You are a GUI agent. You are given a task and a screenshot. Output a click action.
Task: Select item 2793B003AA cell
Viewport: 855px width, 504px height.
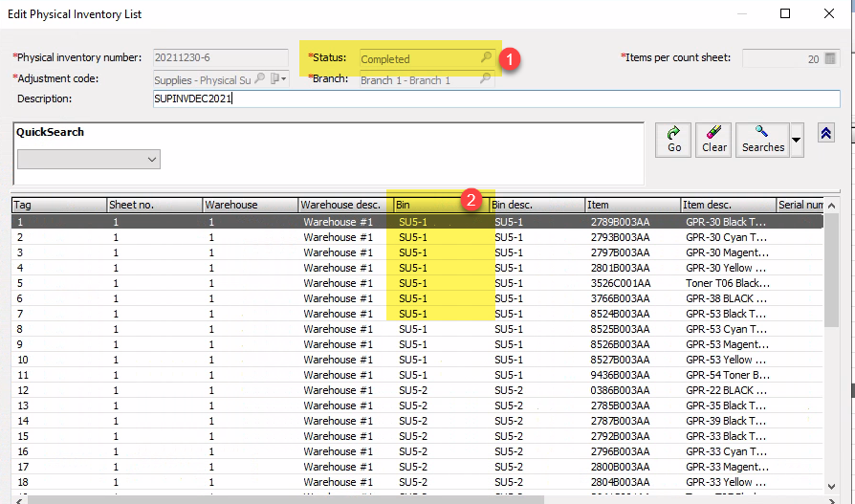[620, 237]
